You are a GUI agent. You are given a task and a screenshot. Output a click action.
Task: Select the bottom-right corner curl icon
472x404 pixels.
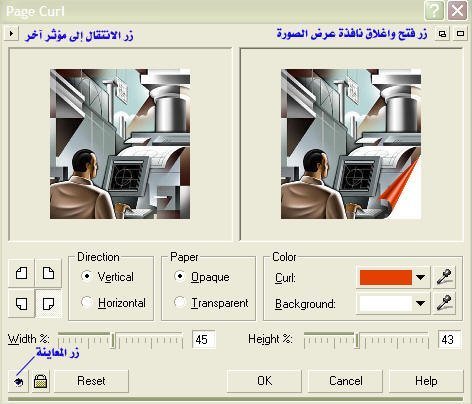[x=49, y=303]
